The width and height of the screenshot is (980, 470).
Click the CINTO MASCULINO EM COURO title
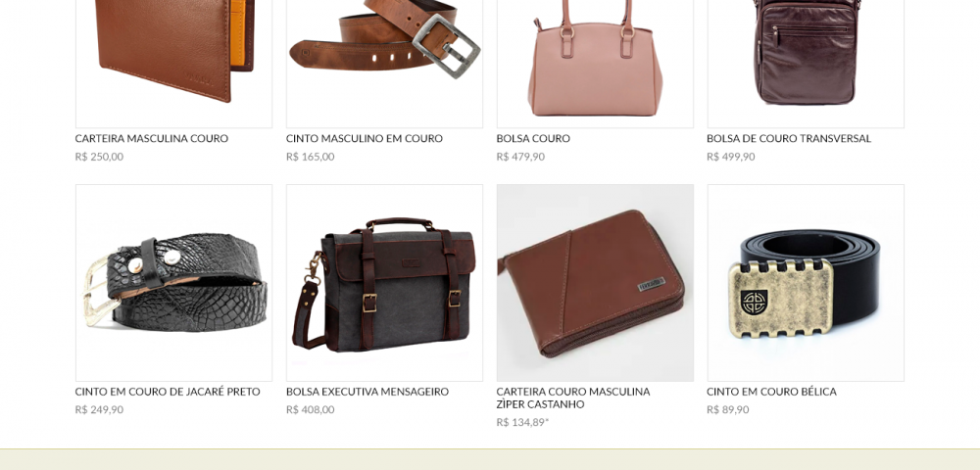tap(365, 139)
